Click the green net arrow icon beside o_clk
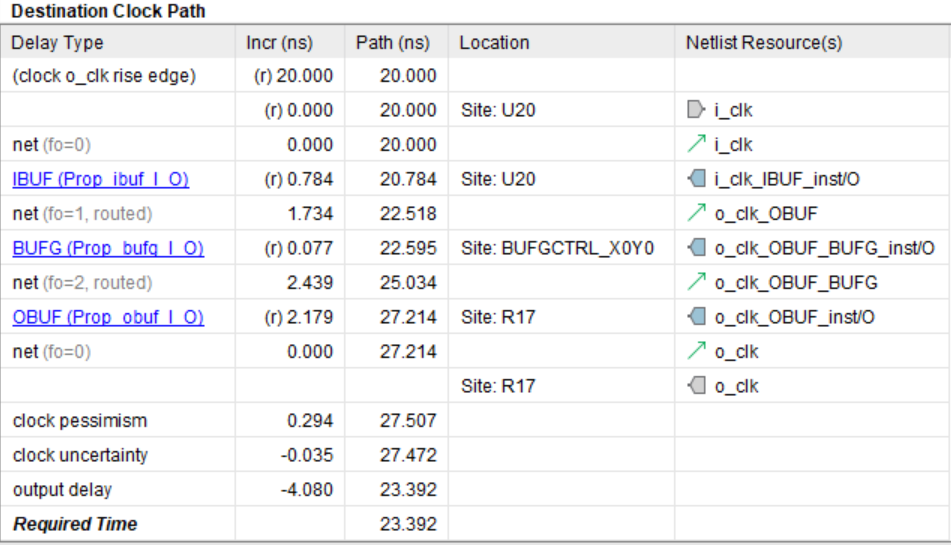Viewport: 951px width, 545px height. [697, 352]
